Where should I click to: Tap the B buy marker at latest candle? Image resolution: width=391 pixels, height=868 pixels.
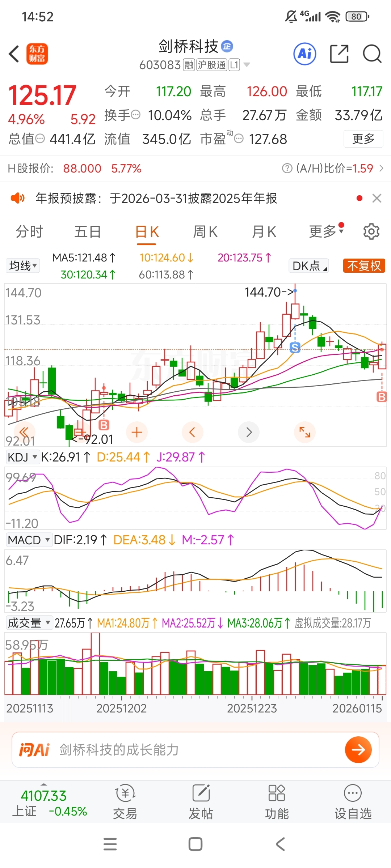382,397
